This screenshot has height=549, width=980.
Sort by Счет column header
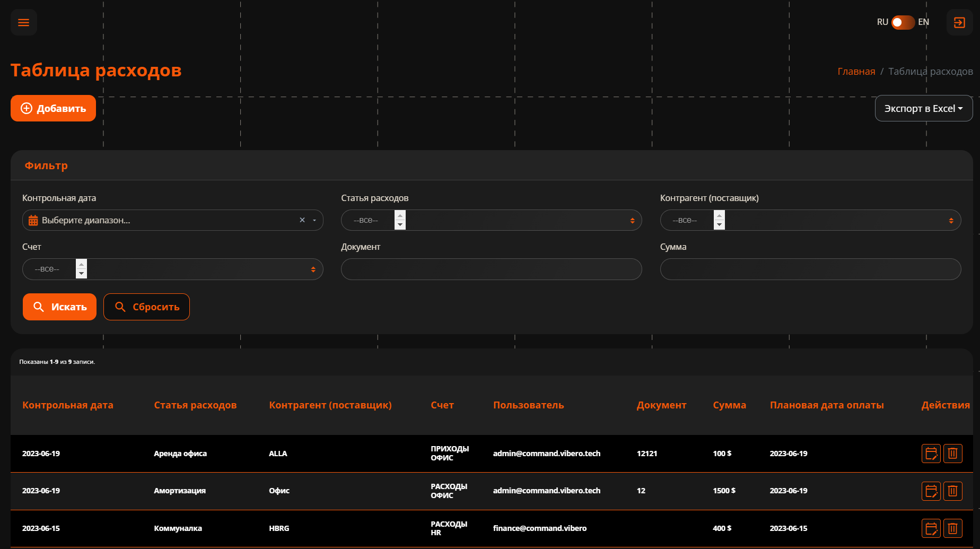click(442, 405)
